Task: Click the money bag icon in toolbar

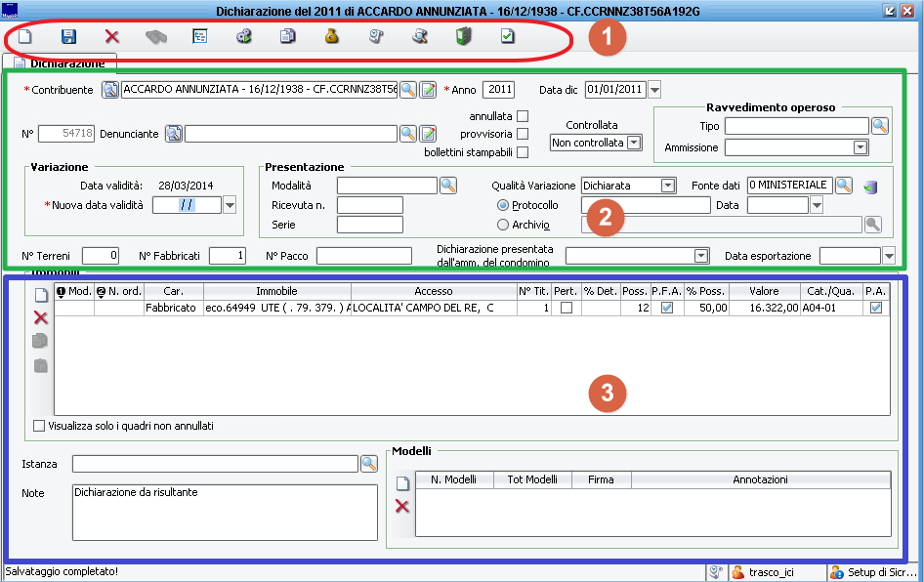Action: [331, 37]
